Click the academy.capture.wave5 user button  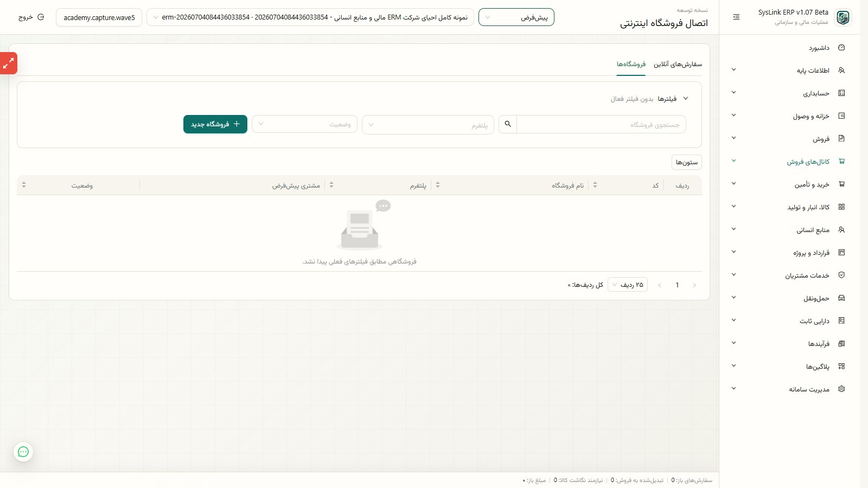pos(99,17)
